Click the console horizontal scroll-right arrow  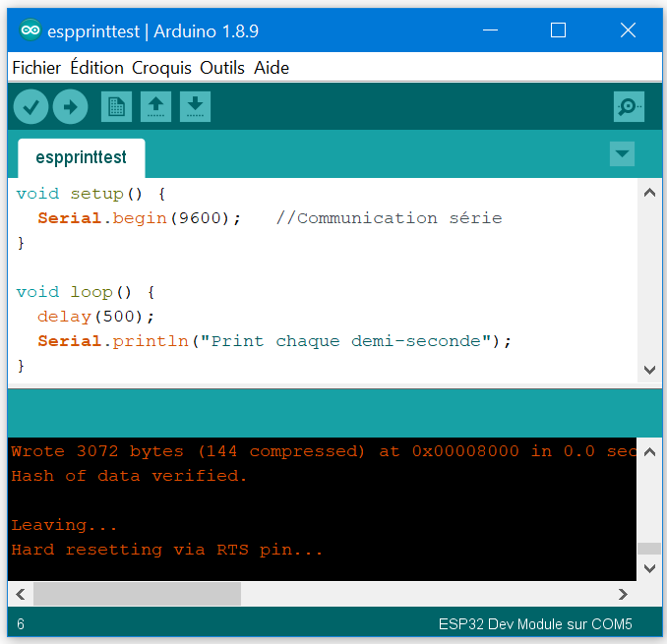point(623,594)
